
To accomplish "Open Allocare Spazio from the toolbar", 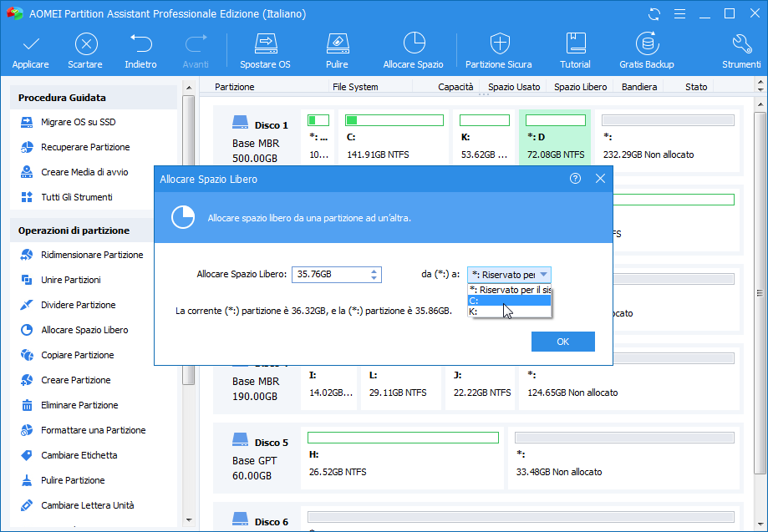I will 413,51.
